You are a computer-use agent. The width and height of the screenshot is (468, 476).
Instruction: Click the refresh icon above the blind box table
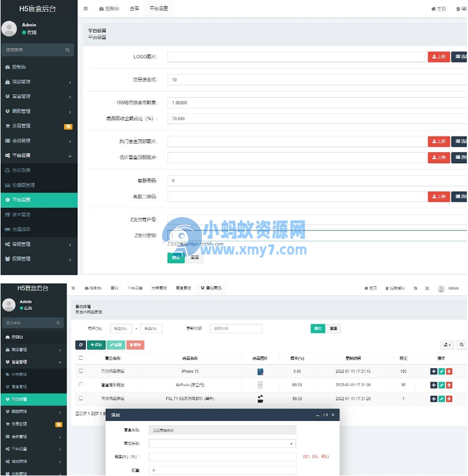coord(81,345)
